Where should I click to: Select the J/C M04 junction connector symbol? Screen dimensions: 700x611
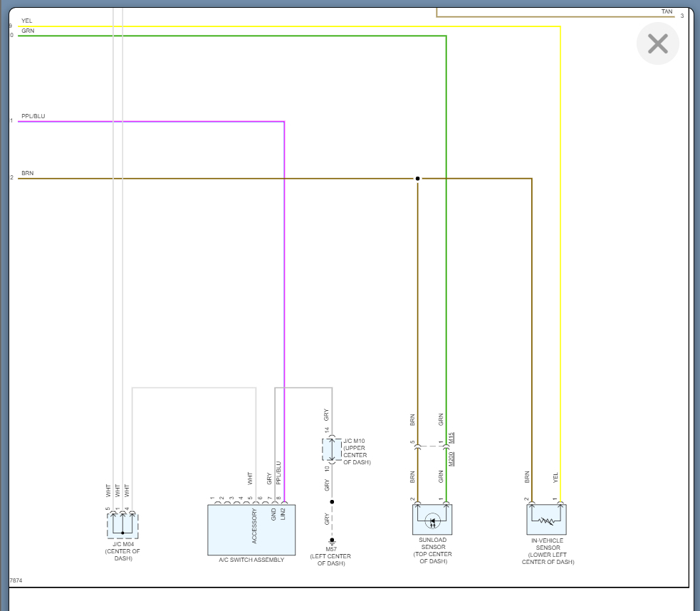[122, 526]
